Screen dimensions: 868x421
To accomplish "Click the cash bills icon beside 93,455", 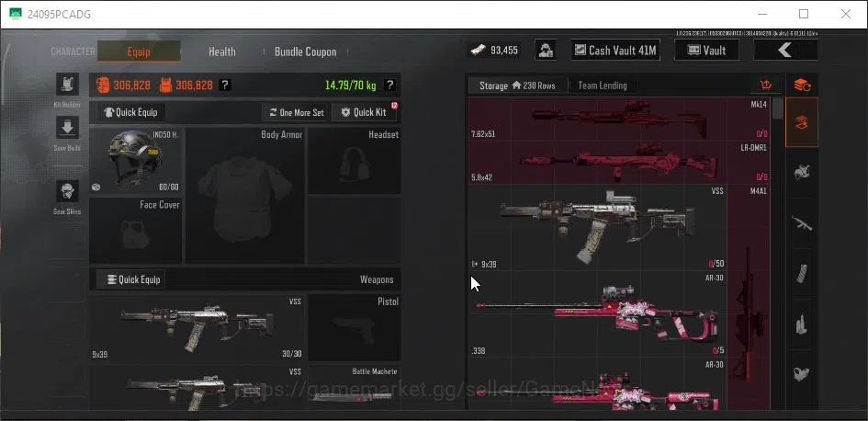I will pyautogui.click(x=478, y=51).
